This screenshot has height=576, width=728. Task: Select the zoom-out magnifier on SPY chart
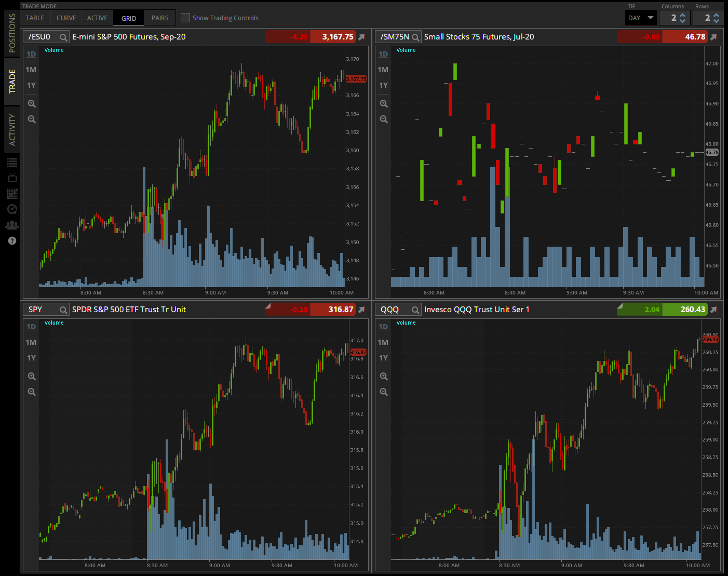pyautogui.click(x=31, y=392)
